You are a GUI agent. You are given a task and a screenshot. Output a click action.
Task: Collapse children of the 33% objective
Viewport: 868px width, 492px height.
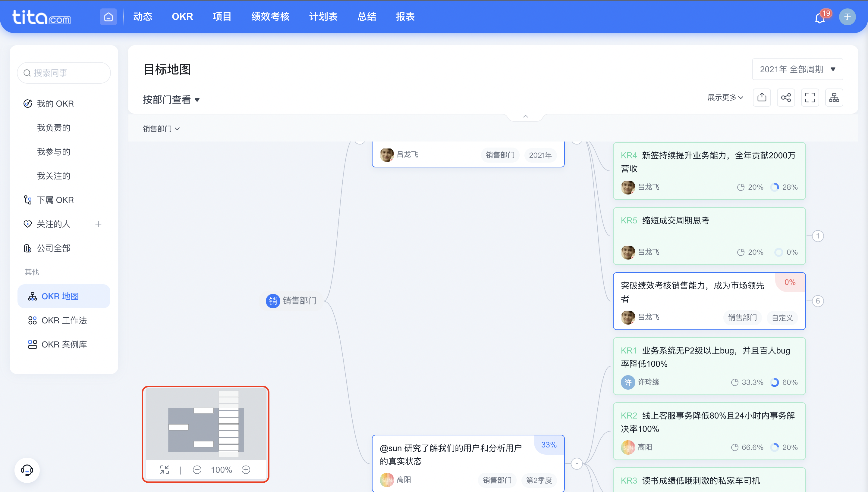577,464
